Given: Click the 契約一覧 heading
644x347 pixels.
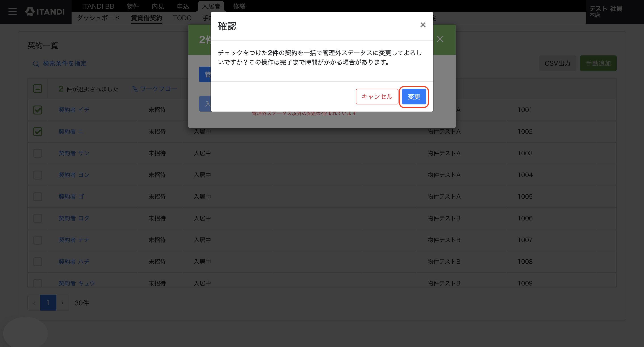Looking at the screenshot, I should tap(43, 45).
